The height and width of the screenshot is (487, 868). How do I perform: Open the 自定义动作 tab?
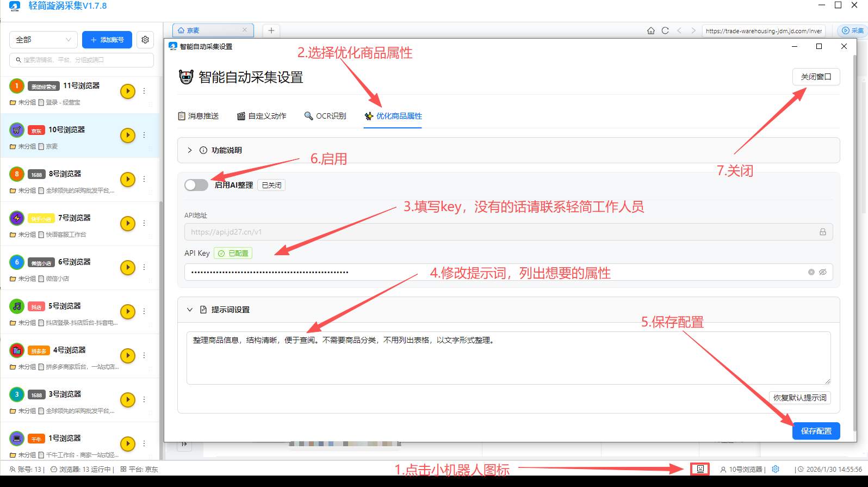pos(262,116)
